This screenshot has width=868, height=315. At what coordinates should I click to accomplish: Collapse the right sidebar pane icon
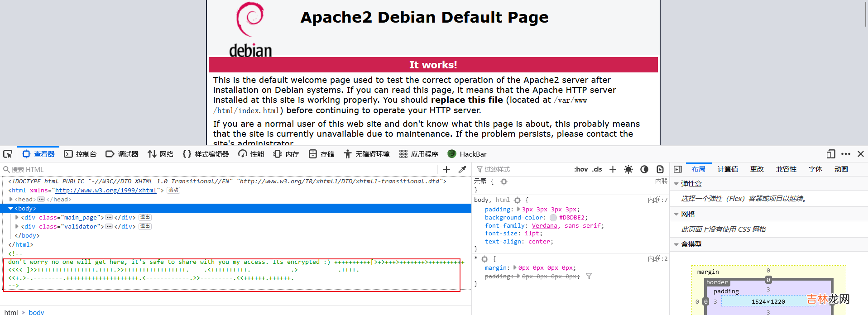click(x=678, y=169)
